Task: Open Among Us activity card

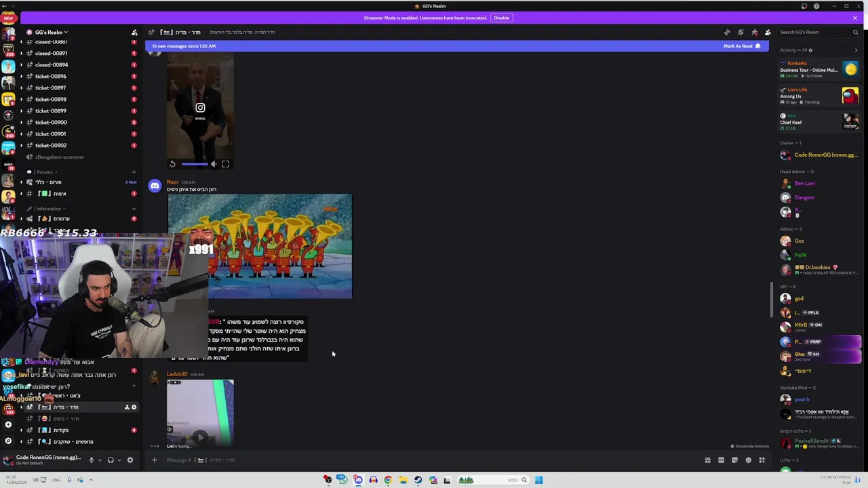Action: click(x=819, y=96)
